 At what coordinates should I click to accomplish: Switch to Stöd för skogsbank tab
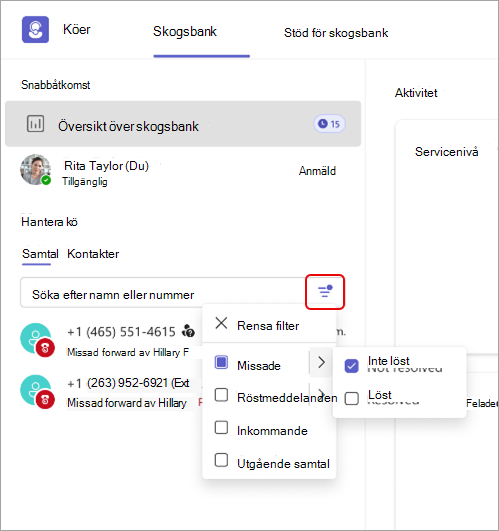click(336, 33)
